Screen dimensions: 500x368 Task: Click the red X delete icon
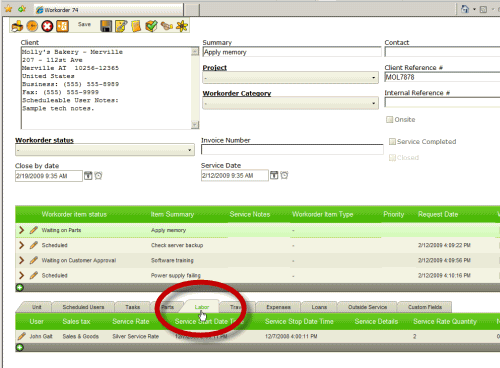[x=47, y=26]
